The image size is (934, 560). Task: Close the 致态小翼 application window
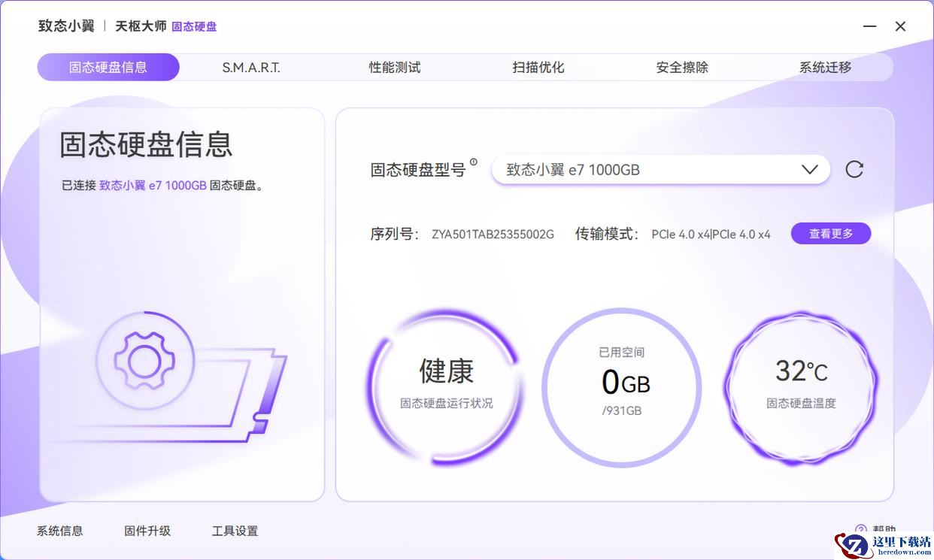[900, 26]
